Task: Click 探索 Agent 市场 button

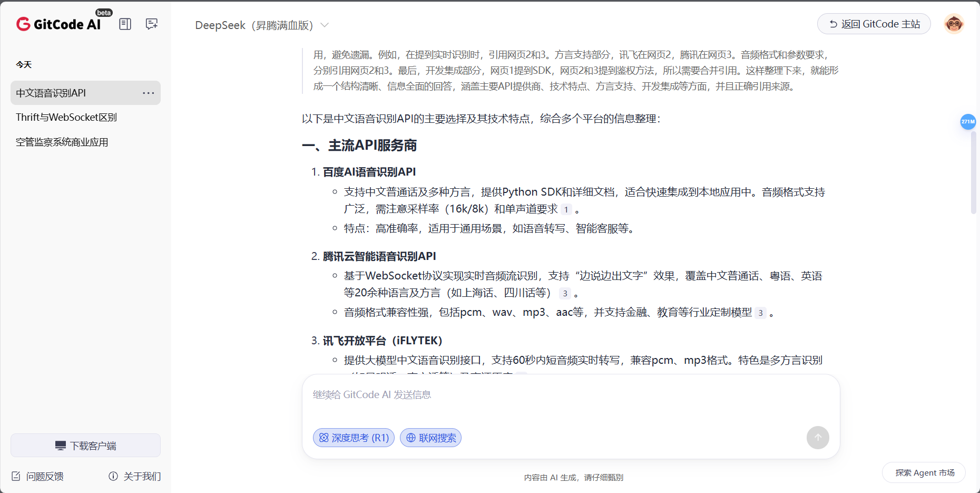Action: click(924, 472)
